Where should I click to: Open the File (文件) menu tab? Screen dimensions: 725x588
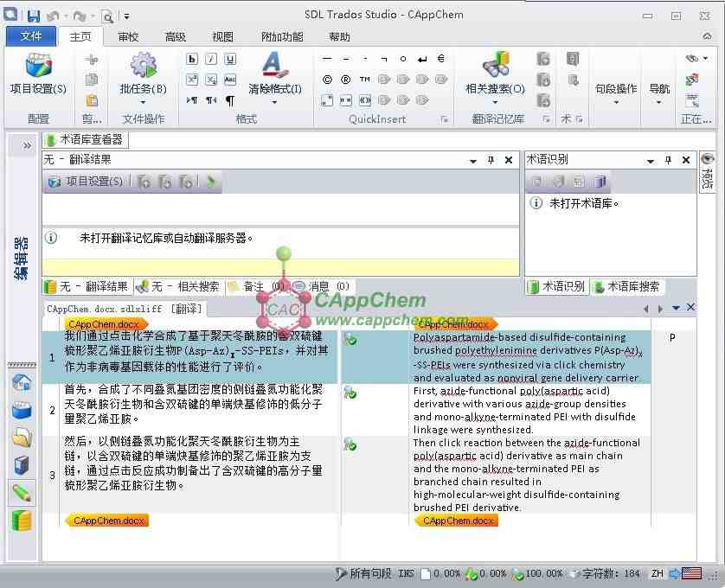pos(31,36)
